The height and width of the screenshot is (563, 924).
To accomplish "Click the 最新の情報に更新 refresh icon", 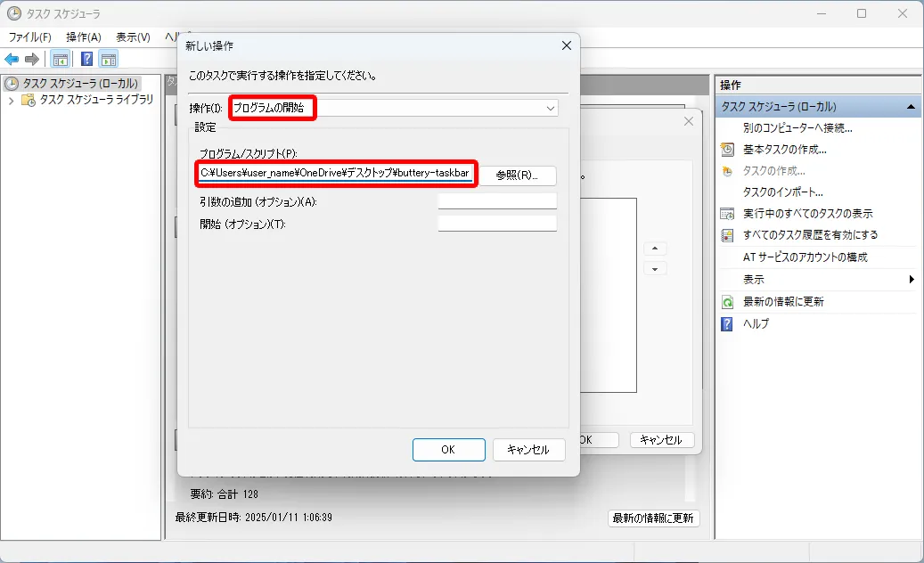I will pyautogui.click(x=728, y=302).
